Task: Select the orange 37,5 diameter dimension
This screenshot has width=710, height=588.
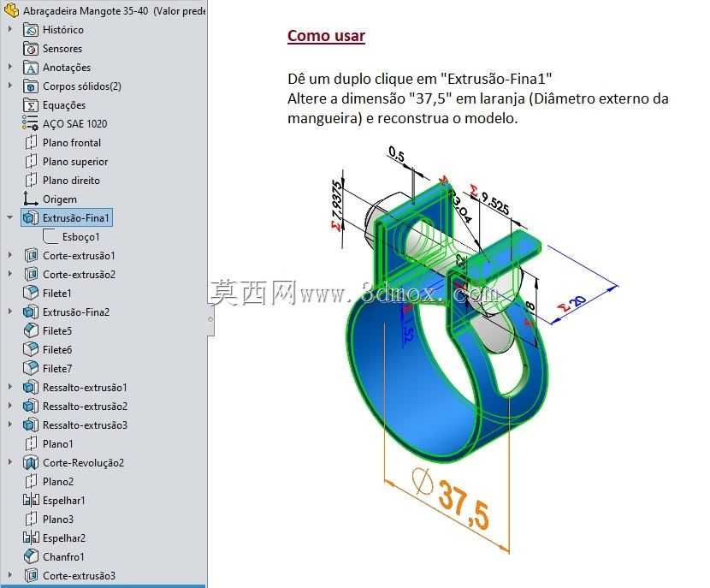Action: tap(464, 504)
